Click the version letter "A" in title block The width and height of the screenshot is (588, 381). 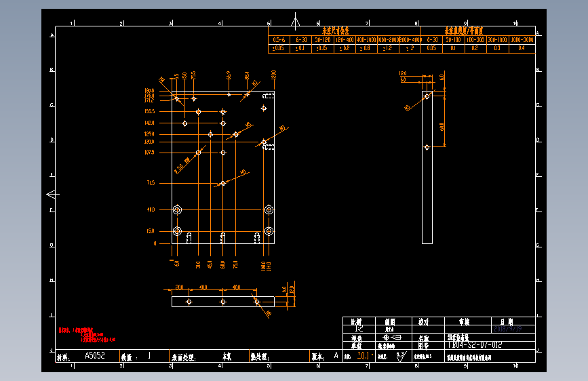pyautogui.click(x=336, y=355)
